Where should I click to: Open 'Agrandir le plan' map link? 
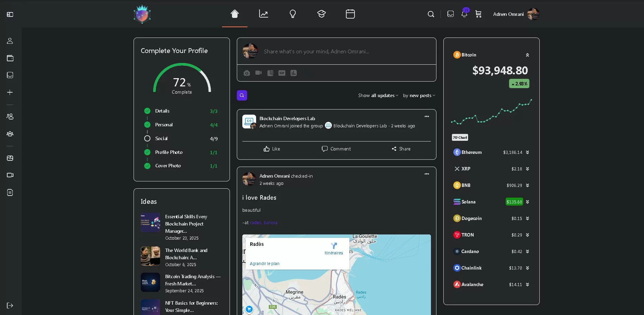pos(264,263)
